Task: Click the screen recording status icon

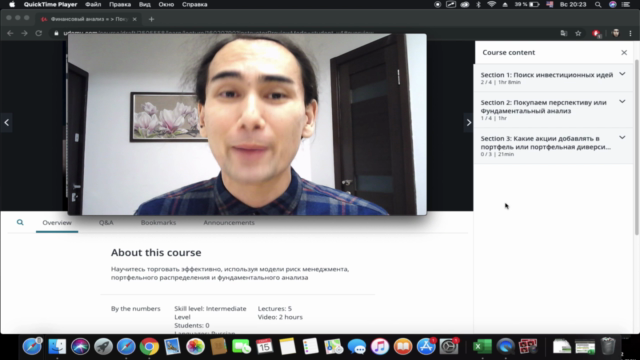Action: pos(438,4)
